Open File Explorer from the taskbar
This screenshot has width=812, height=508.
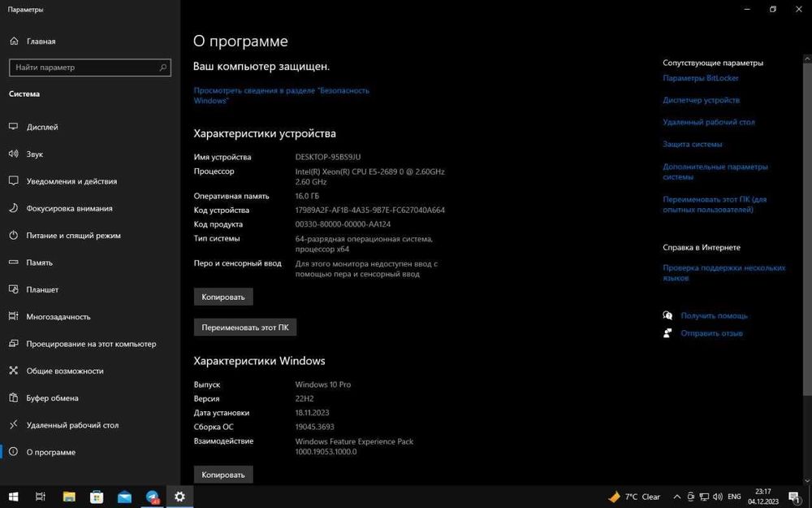point(69,497)
